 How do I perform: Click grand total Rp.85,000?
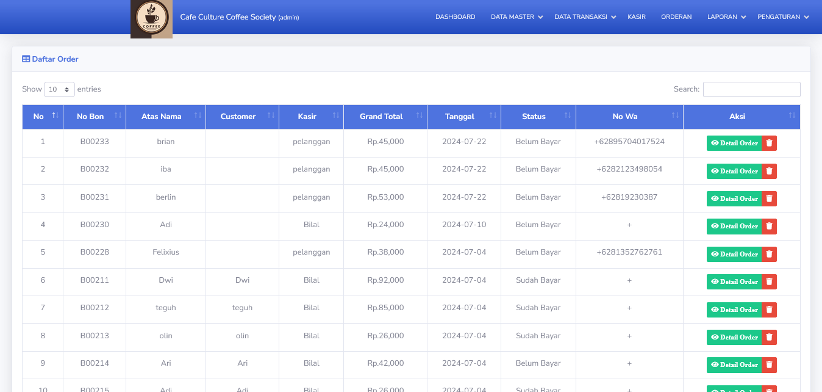coord(385,308)
